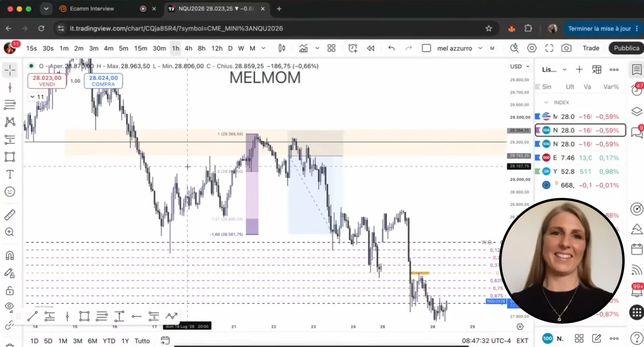Select the text annotation tool
644x347 pixels.
click(x=10, y=174)
